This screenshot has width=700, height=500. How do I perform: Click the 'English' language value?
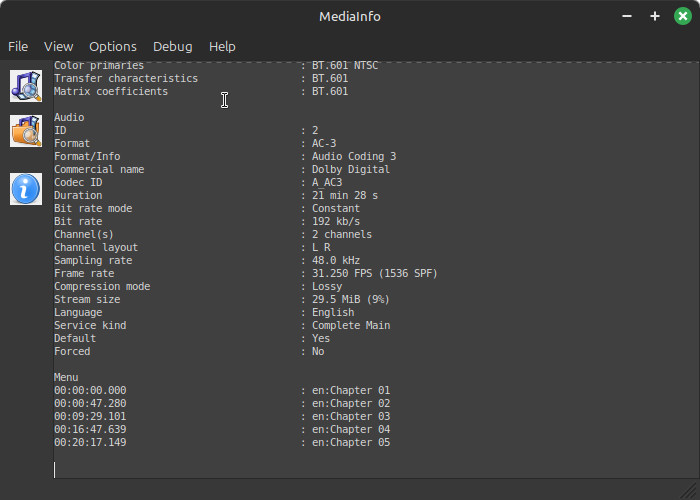[x=333, y=312]
